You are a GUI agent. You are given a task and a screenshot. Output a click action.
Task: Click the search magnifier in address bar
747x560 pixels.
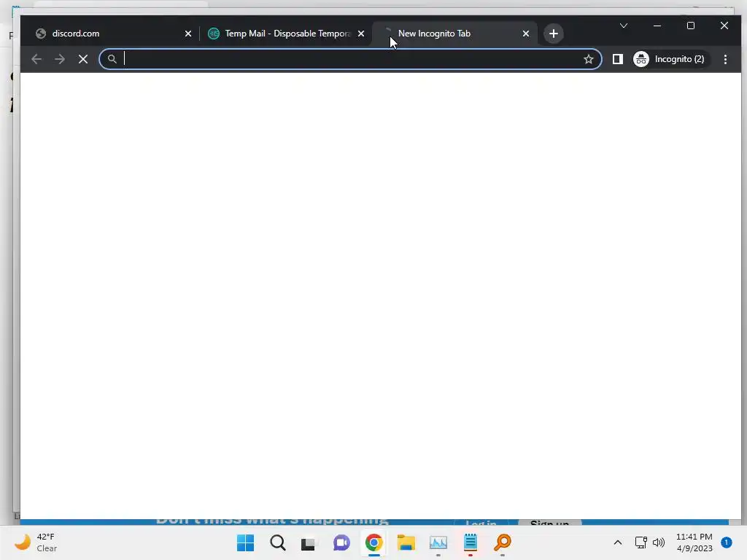(112, 59)
